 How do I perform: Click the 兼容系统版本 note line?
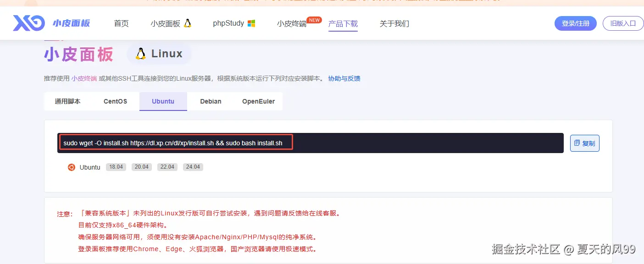tap(210, 213)
